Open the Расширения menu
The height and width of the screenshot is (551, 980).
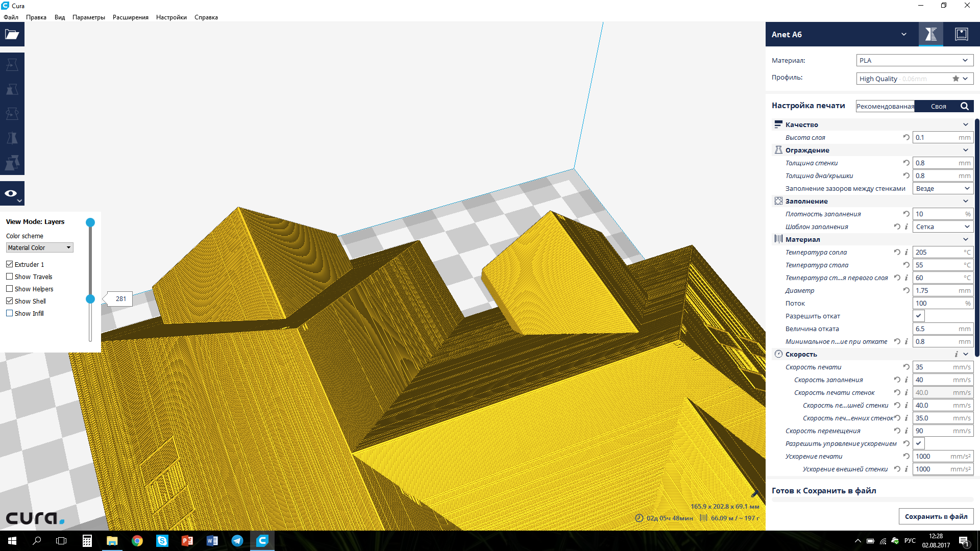click(x=130, y=17)
